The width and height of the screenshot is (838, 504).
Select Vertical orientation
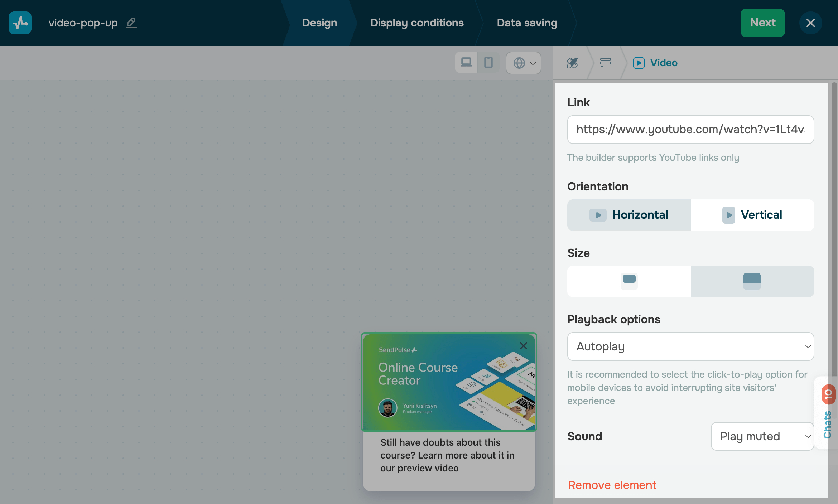752,215
